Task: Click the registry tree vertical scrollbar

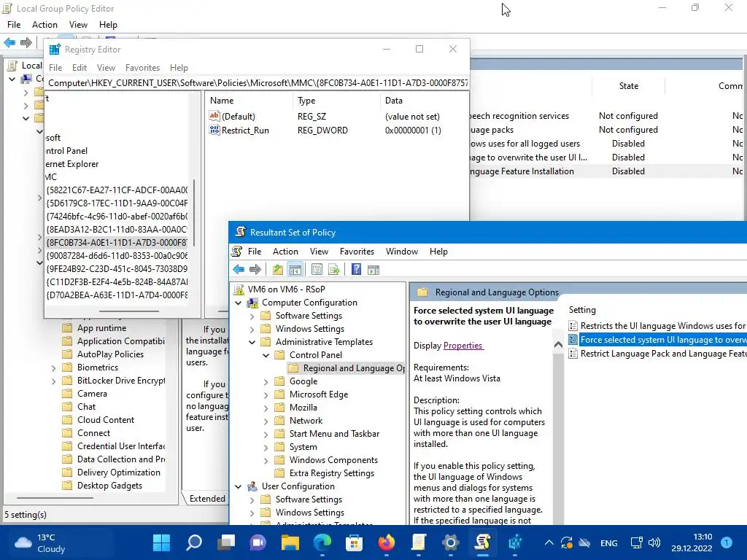Action: [193, 212]
